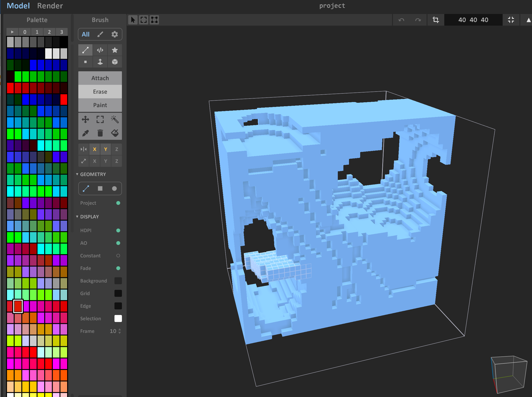Select the magic wand tool

[115, 120]
